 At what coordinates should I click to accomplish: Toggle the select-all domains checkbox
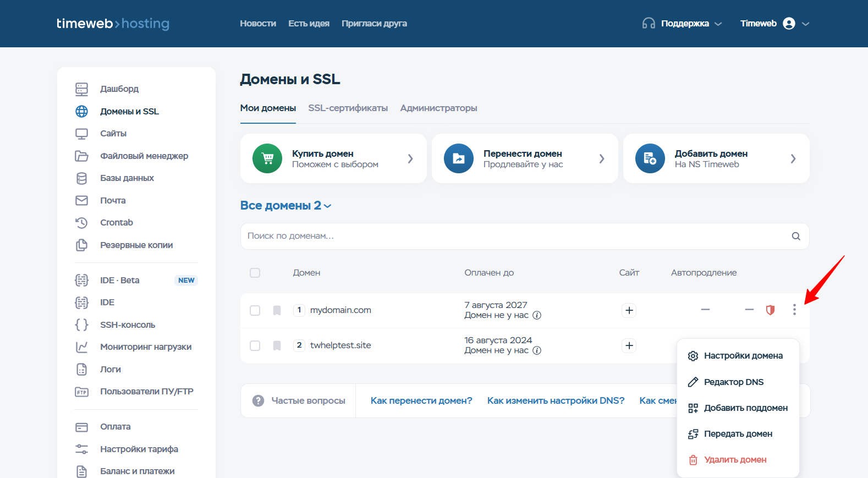pos(255,273)
